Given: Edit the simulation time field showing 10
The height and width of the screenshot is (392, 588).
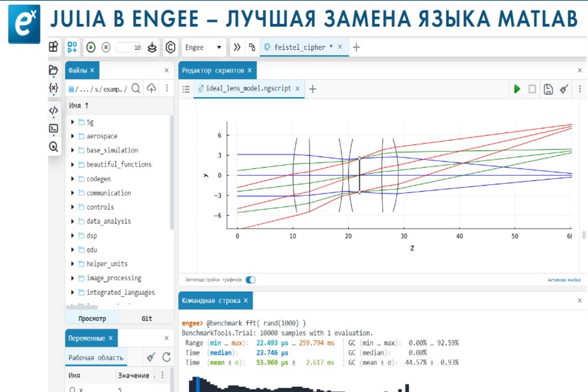Looking at the screenshot, I should click(129, 48).
